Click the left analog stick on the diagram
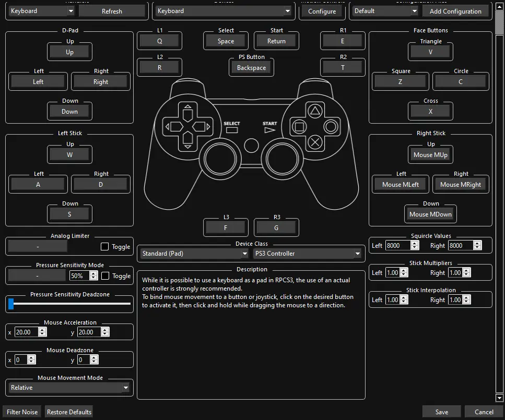The width and height of the screenshot is (505, 420). [x=220, y=159]
